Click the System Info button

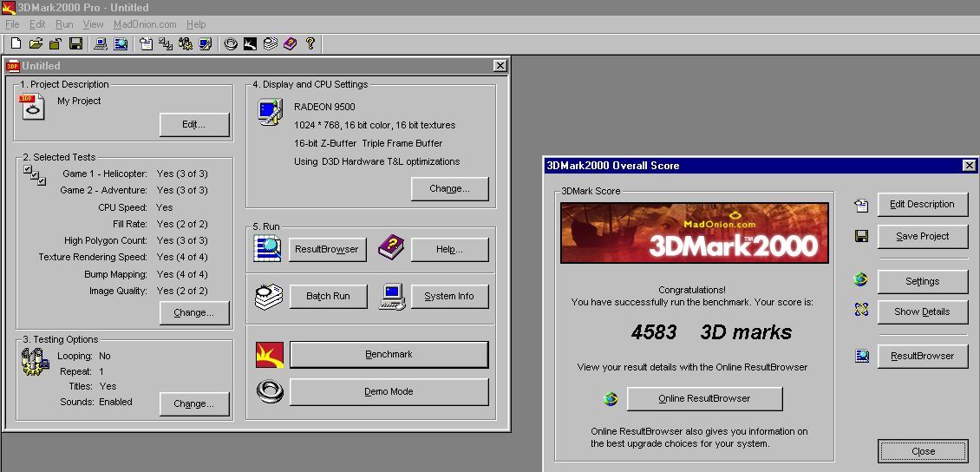pyautogui.click(x=449, y=297)
